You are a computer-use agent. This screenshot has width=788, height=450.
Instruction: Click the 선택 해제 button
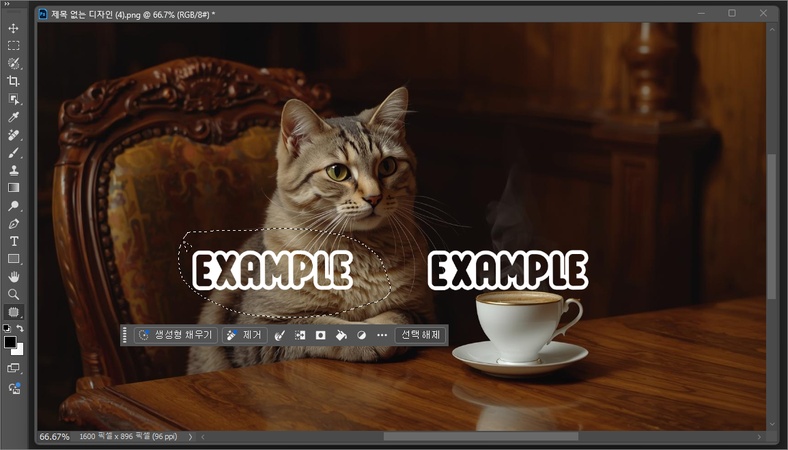420,336
